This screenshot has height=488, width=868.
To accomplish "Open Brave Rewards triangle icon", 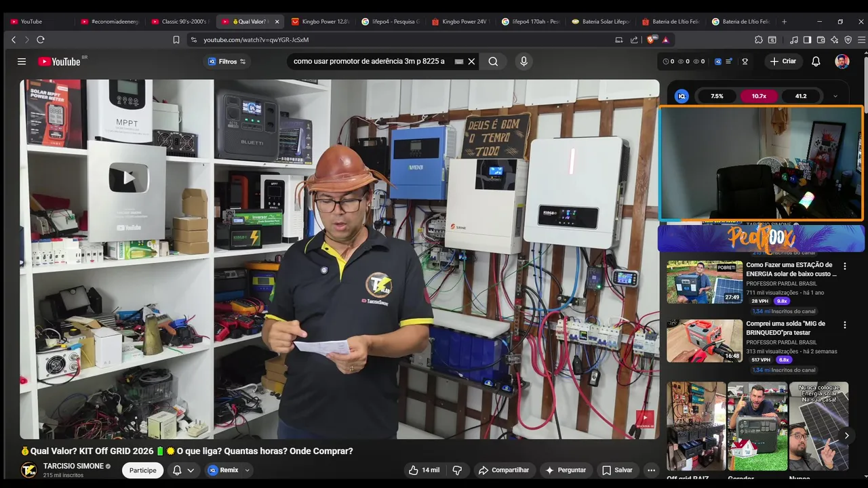I will coord(665,40).
